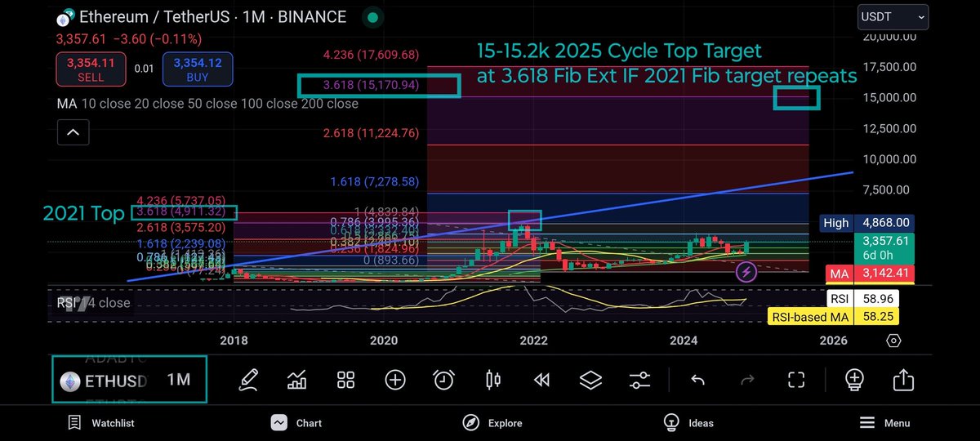
Task: Open the Ideas tab
Action: coord(689,422)
